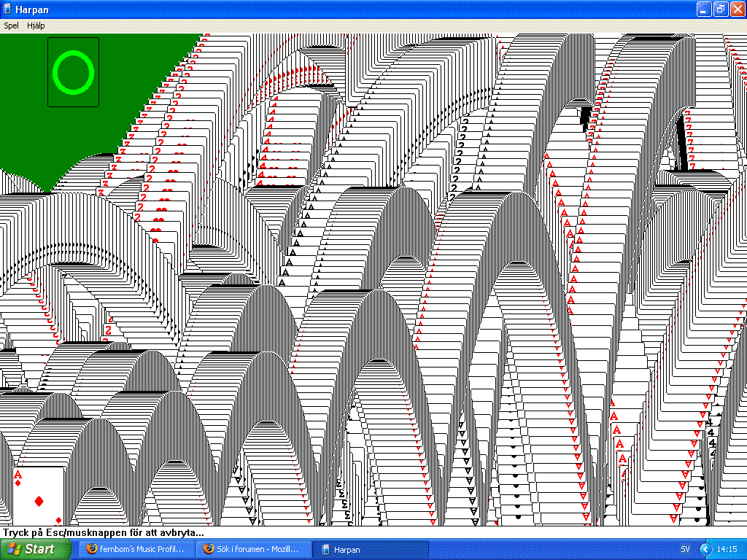Image resolution: width=747 pixels, height=560 pixels.
Task: Click the SV language indicator in tray
Action: (685, 549)
